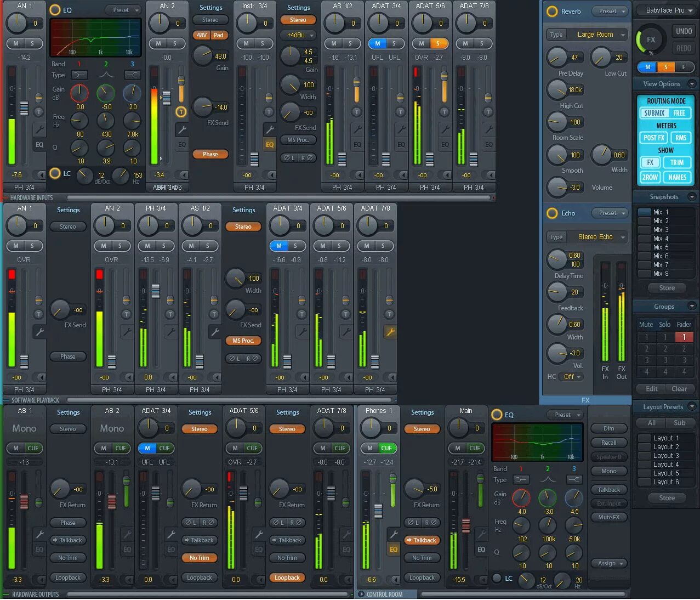Open the Babyface Pro device dropdown
This screenshot has height=600, width=700.
[665, 10]
